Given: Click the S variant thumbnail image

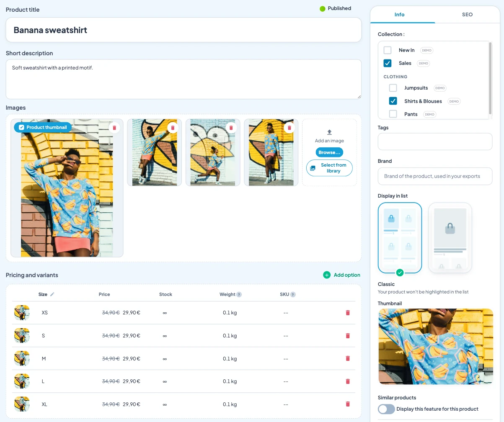Looking at the screenshot, I should pos(22,336).
